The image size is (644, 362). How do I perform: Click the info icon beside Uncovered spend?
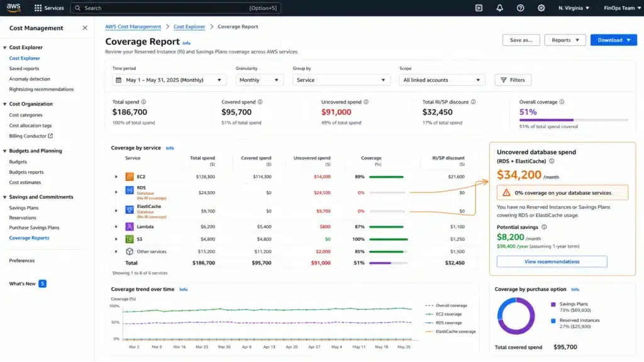tap(366, 102)
